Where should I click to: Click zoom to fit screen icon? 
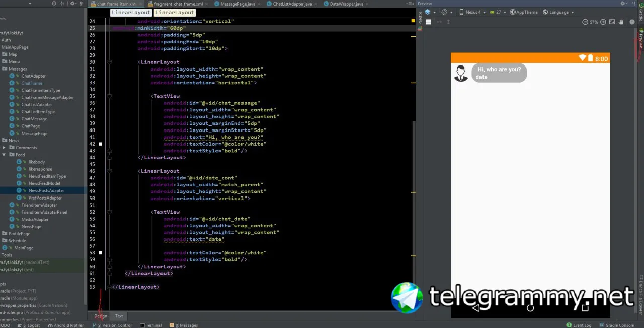tap(612, 22)
